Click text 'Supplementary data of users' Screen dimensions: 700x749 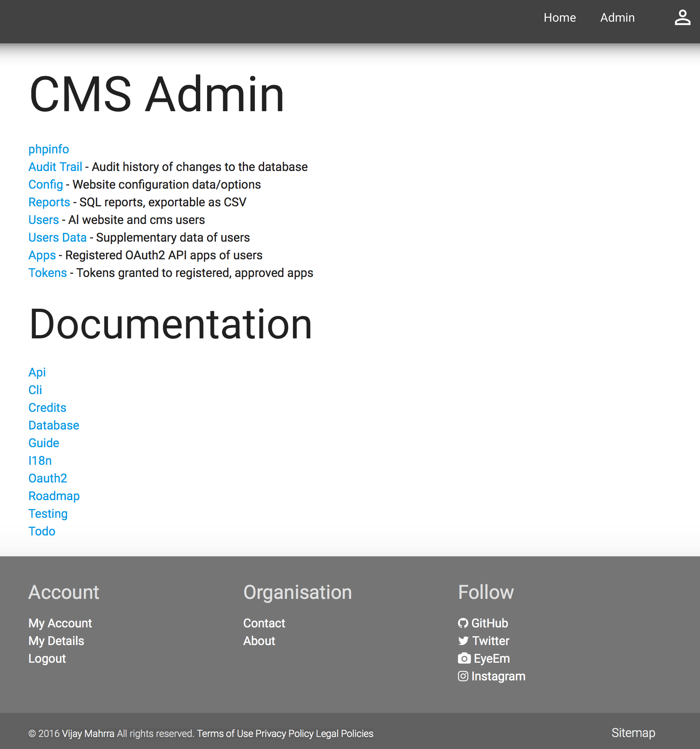[173, 237]
